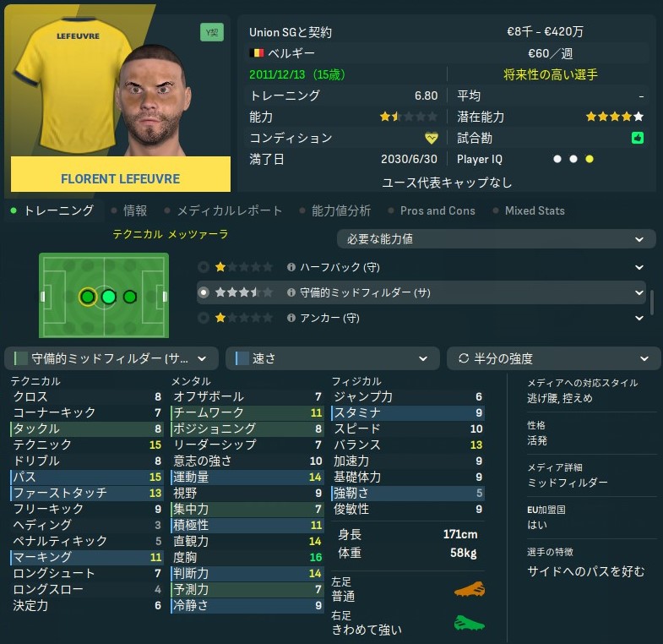Click the 将来性の高い選手 label

tap(551, 74)
